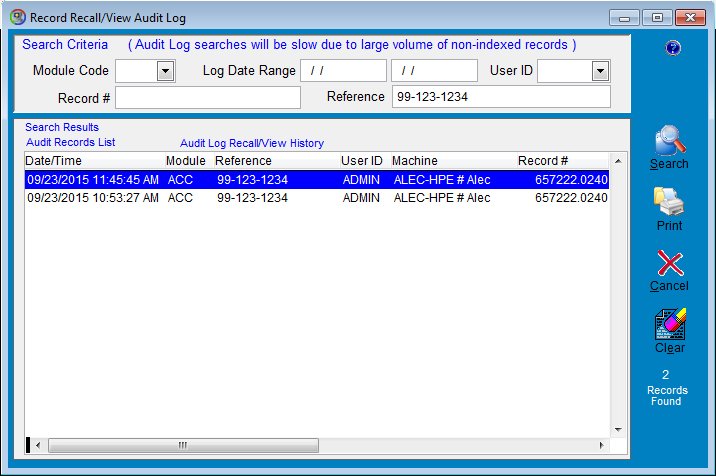Viewport: 716px width, 476px height.
Task: Click record number 657222.0240 in 10:53:27 row
Action: pos(571,198)
